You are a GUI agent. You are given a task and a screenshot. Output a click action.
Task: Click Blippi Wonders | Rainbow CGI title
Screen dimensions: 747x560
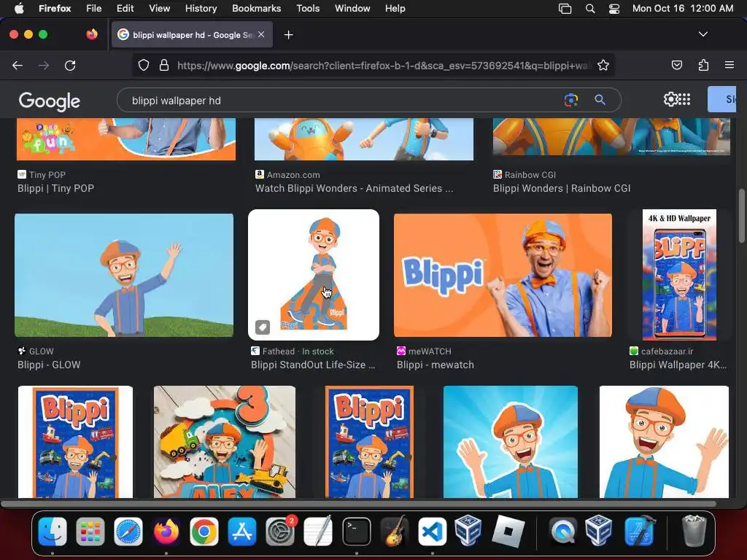[562, 188]
